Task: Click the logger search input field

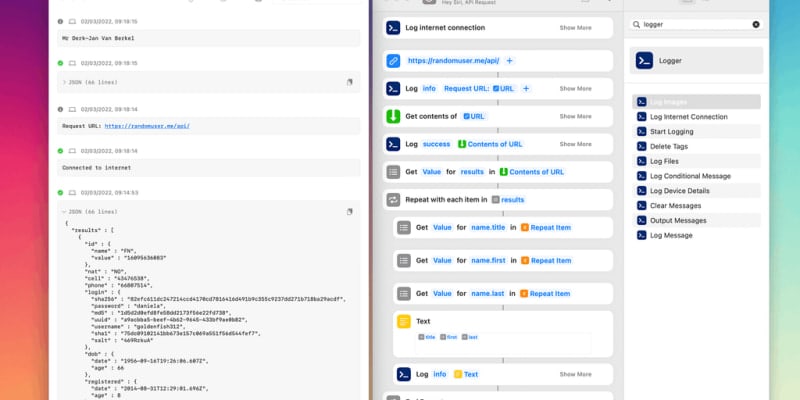Action: click(696, 24)
